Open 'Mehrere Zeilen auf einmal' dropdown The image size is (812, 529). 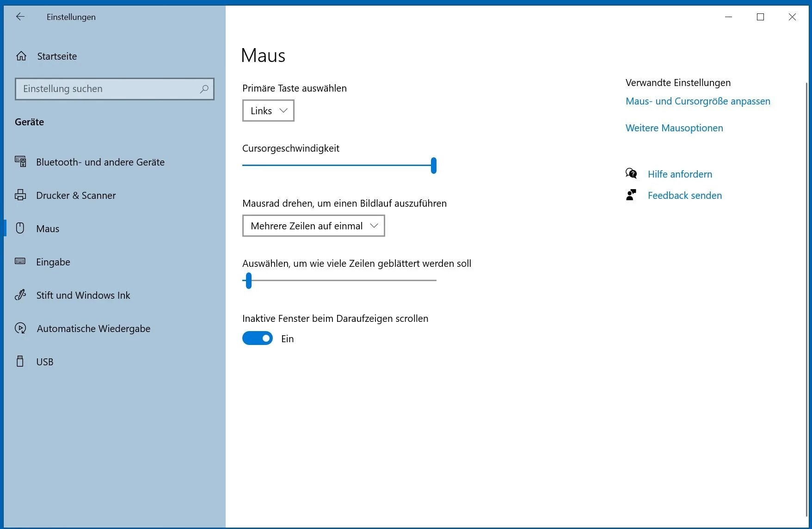coord(314,226)
